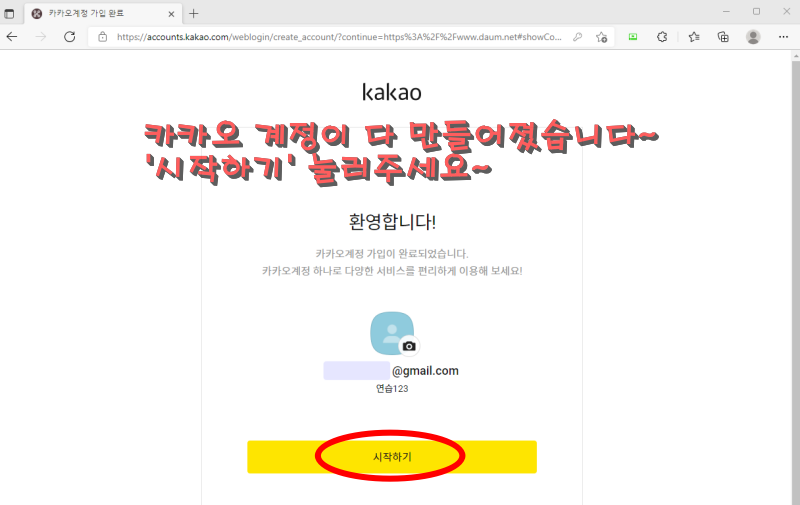Screen dimensions: 800x505
Task: Click the scrollbar up arrow
Action: 795,56
